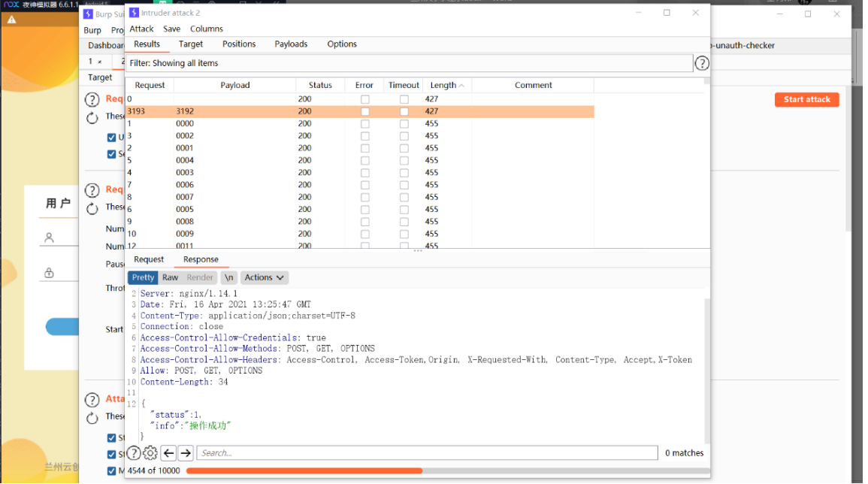Go to next search match arrow
Screen dimensions: 868x484
(x=186, y=453)
